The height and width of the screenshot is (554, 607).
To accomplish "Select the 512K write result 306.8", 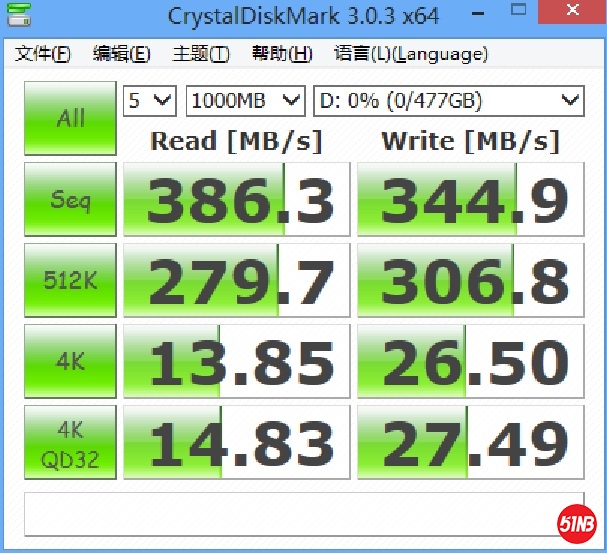I will [471, 281].
